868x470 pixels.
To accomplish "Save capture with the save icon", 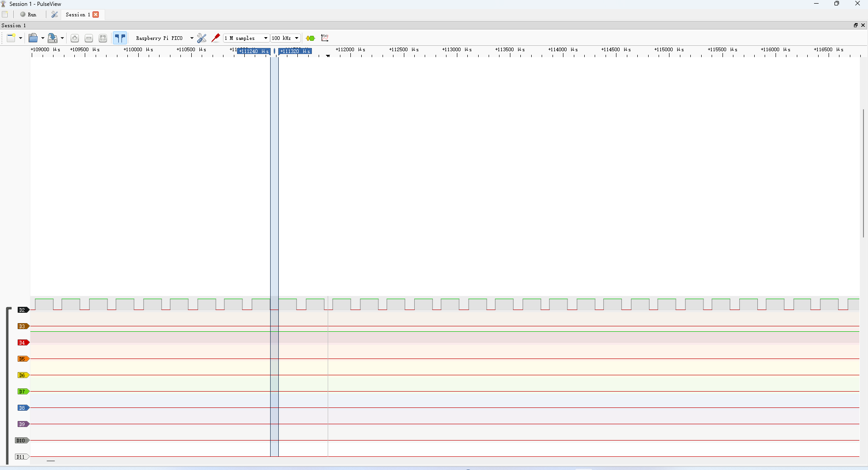I will pos(53,38).
